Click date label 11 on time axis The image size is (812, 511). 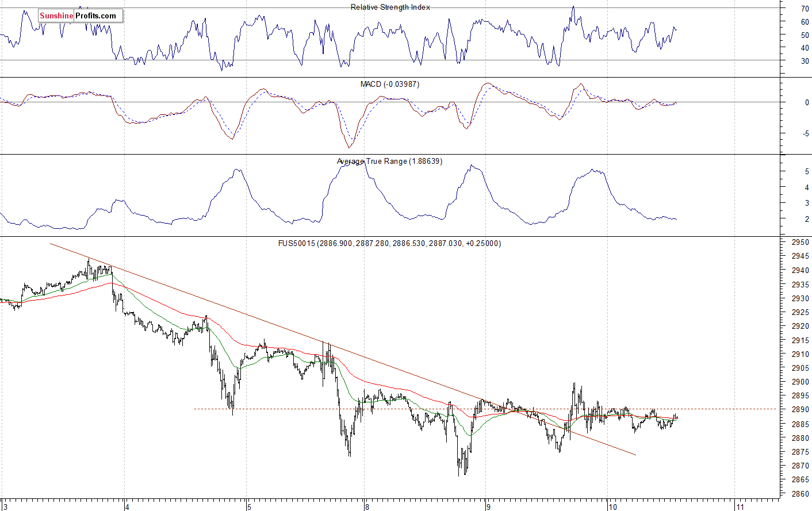(740, 507)
